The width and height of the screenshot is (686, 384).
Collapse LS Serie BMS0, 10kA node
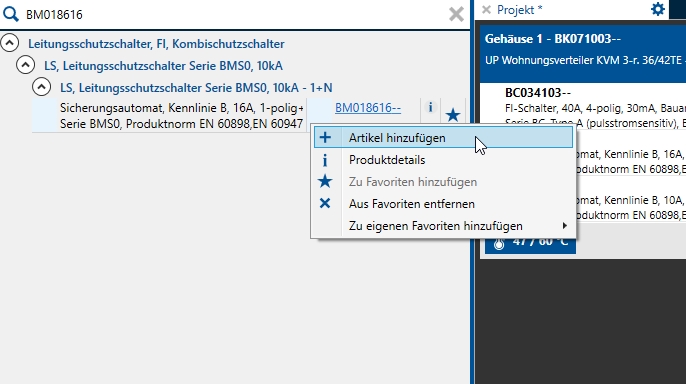tap(25, 65)
